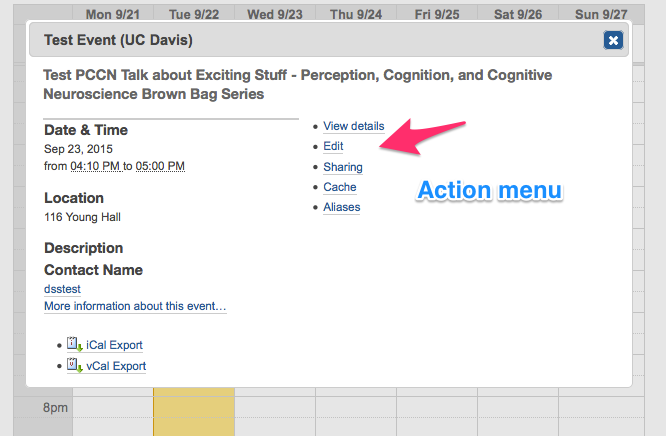The height and width of the screenshot is (436, 666).
Task: Click the vCal Export calendar icon
Action: [73, 365]
